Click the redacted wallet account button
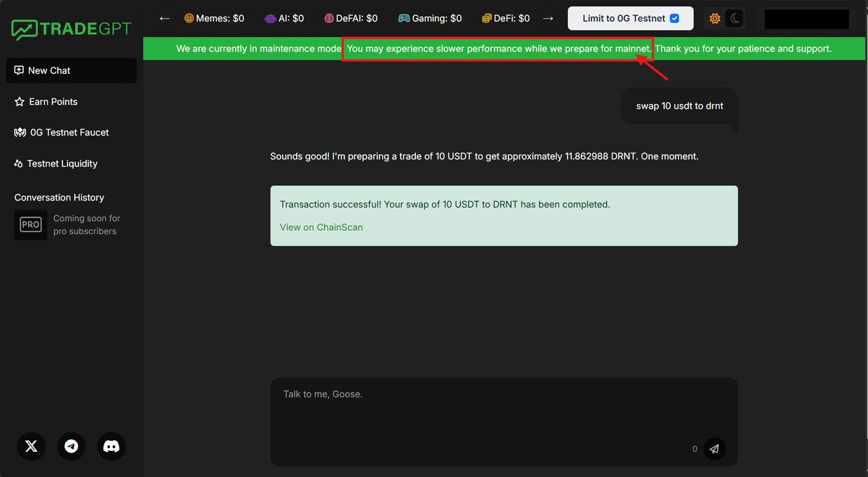This screenshot has width=868, height=477. click(x=807, y=19)
